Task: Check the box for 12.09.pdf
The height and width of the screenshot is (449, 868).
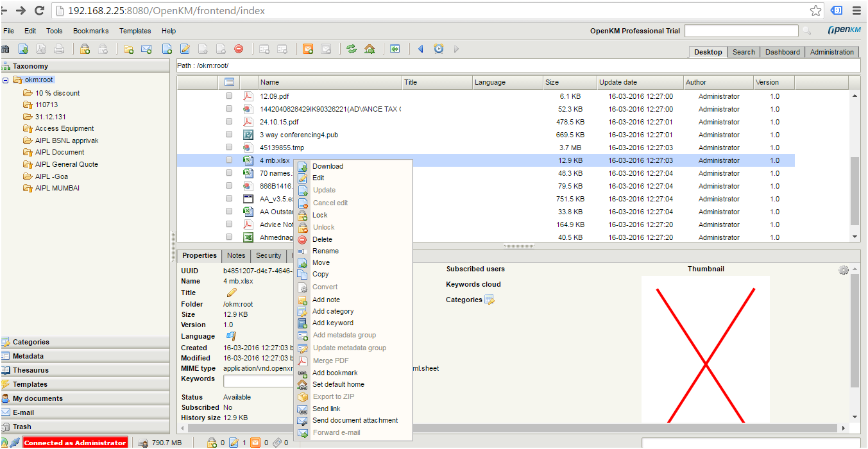Action: click(229, 96)
